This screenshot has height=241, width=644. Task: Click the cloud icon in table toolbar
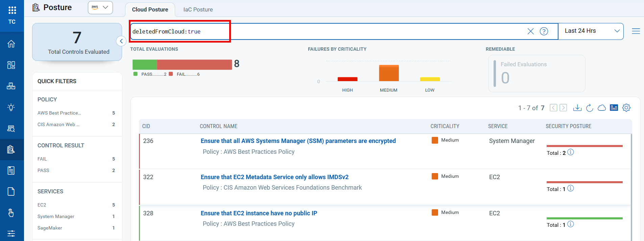[x=602, y=108]
